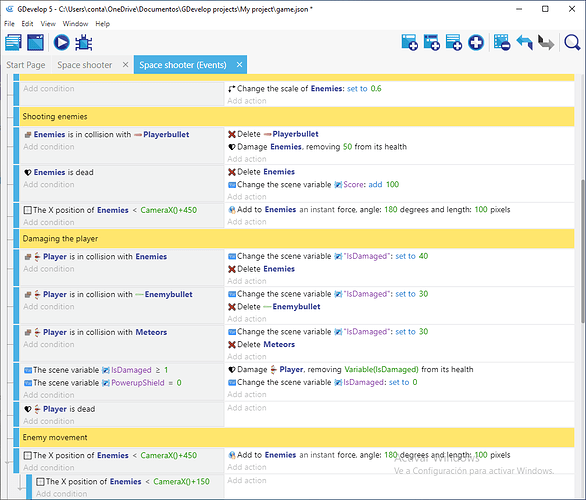Launch the game preview play button
Screen dimensions: 586x500
pyautogui.click(x=61, y=42)
